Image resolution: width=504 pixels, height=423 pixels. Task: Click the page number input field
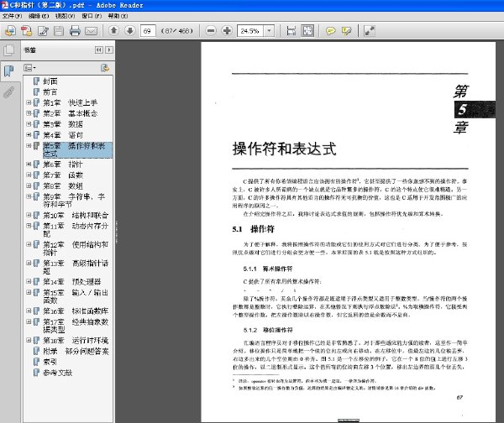click(x=148, y=31)
